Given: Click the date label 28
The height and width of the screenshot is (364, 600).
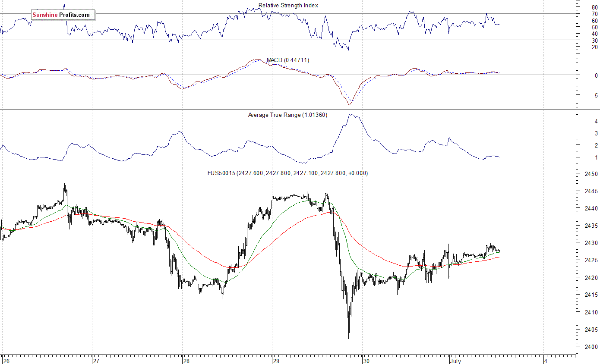Looking at the screenshot, I should pyautogui.click(x=186, y=361).
